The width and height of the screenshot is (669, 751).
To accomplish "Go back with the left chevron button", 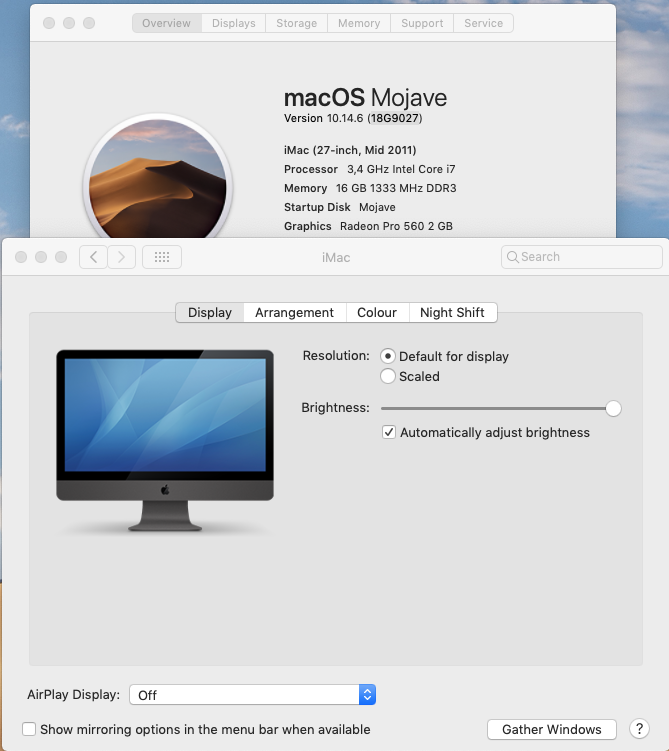I will [93, 257].
